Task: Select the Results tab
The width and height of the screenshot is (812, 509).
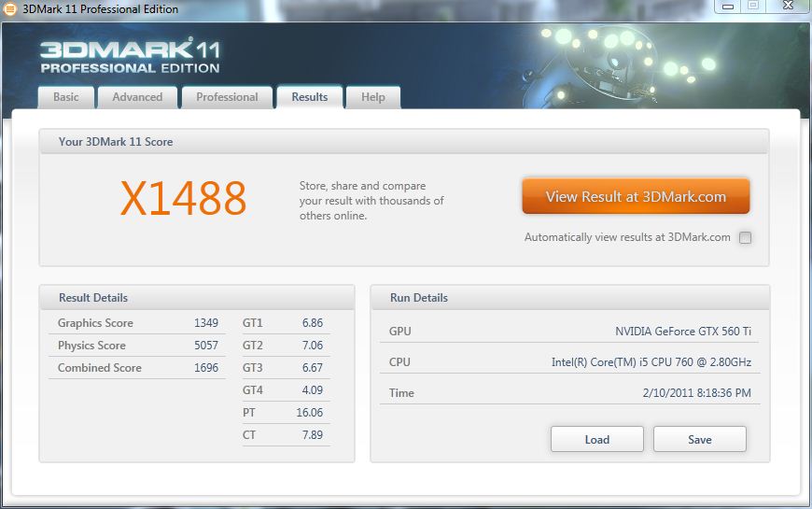Action: point(309,97)
